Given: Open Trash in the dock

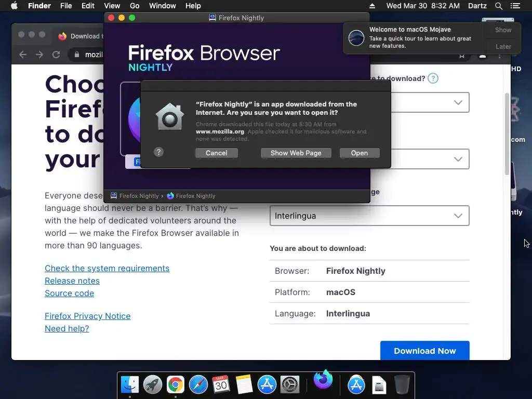Looking at the screenshot, I should (x=402, y=385).
